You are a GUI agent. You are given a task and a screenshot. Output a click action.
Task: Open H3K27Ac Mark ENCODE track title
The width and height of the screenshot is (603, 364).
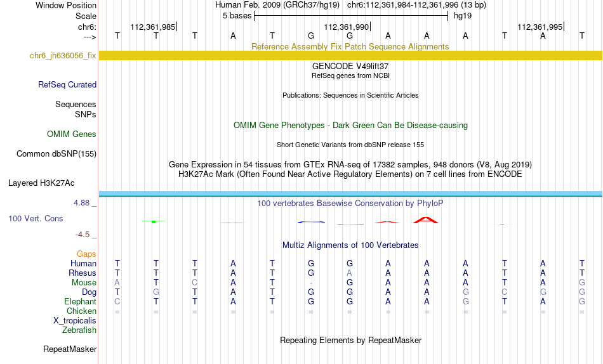(350, 174)
